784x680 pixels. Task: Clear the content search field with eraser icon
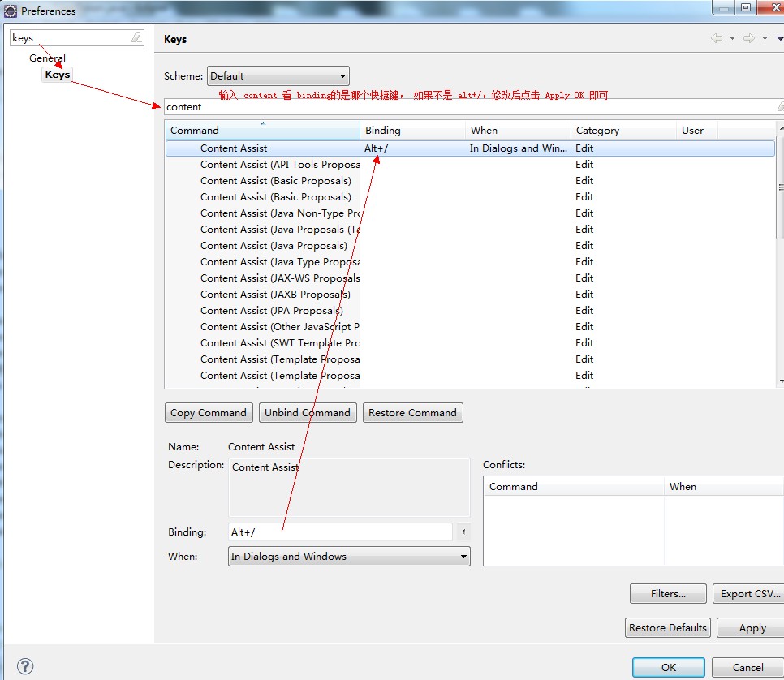pyautogui.click(x=779, y=107)
